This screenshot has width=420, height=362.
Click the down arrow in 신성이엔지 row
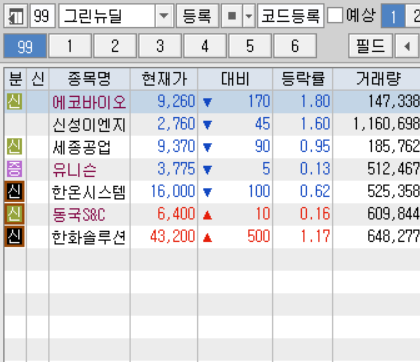pos(207,125)
